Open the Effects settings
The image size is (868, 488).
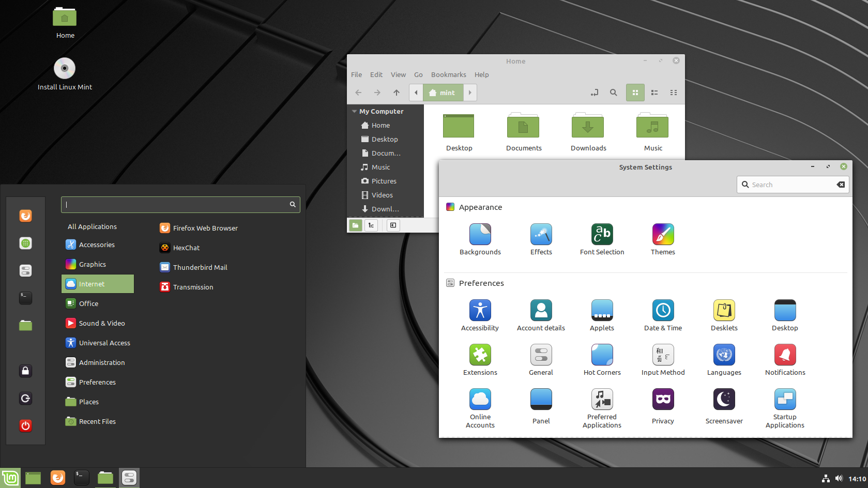tap(541, 239)
